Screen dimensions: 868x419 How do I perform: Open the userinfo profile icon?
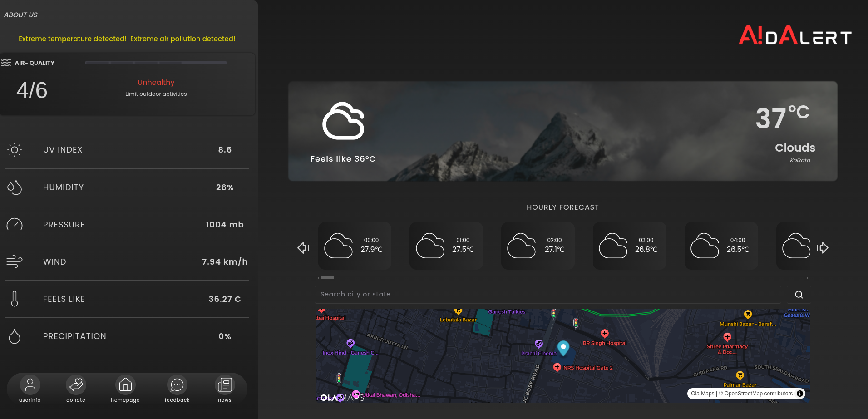(30, 385)
